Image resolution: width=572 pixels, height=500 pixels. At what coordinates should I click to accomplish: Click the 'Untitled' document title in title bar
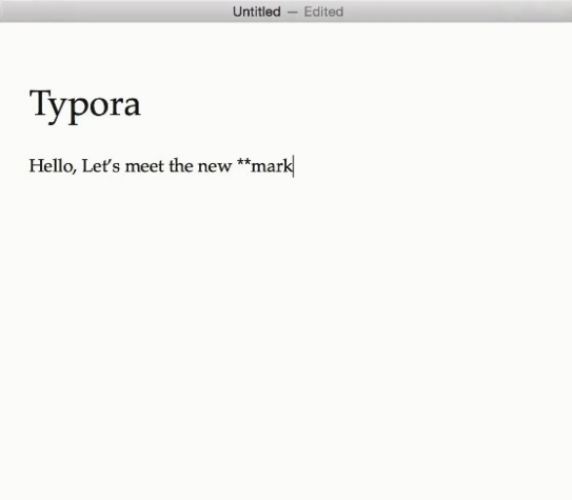257,12
